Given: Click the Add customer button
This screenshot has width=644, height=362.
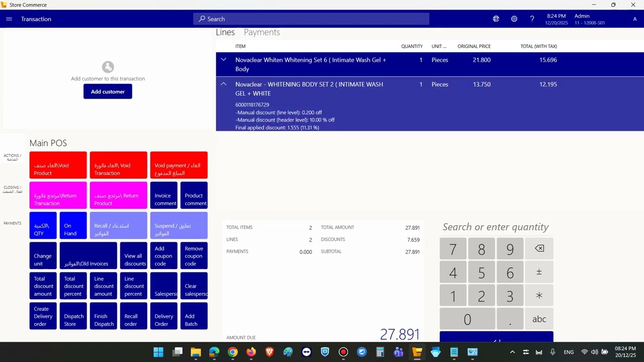Looking at the screenshot, I should pos(108,92).
